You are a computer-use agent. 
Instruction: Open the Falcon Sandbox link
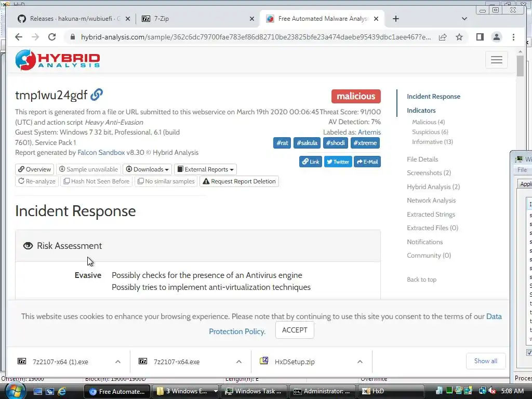click(101, 153)
